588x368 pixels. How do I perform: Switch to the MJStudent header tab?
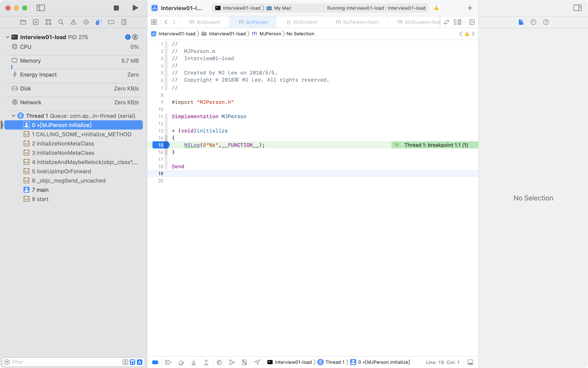point(302,22)
